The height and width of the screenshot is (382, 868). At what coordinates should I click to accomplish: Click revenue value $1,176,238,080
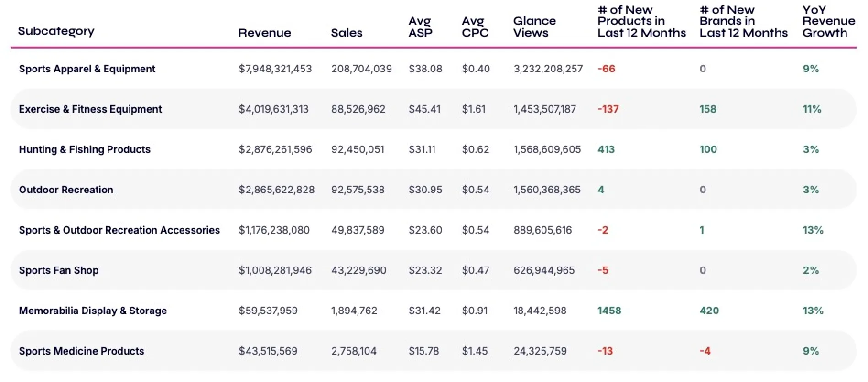[x=274, y=230]
